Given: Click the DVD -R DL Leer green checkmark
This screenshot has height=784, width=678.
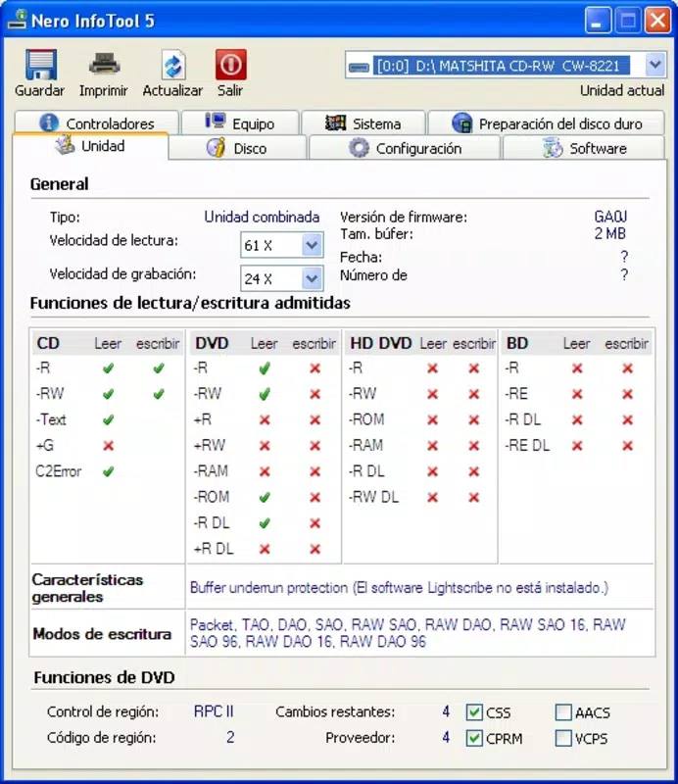Looking at the screenshot, I should point(265,523).
